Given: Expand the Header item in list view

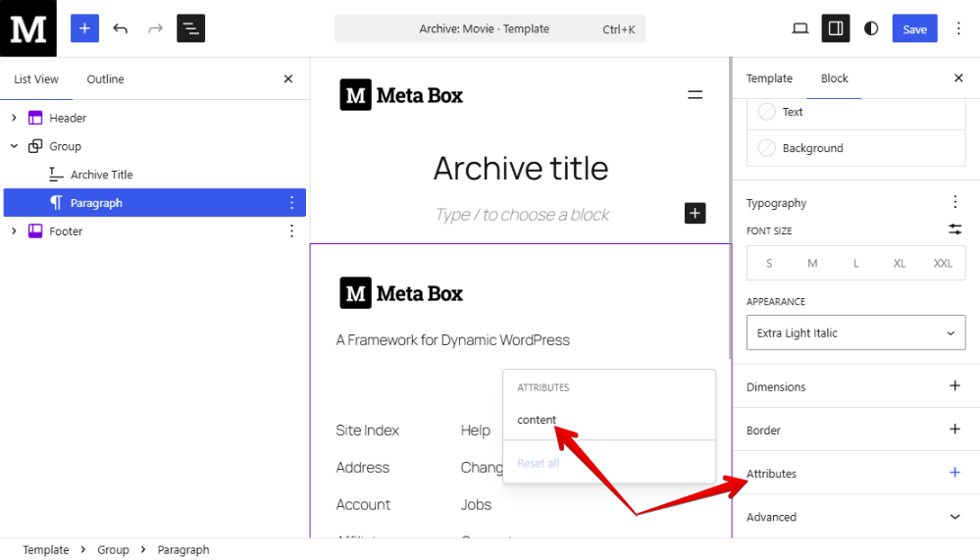Looking at the screenshot, I should [14, 118].
